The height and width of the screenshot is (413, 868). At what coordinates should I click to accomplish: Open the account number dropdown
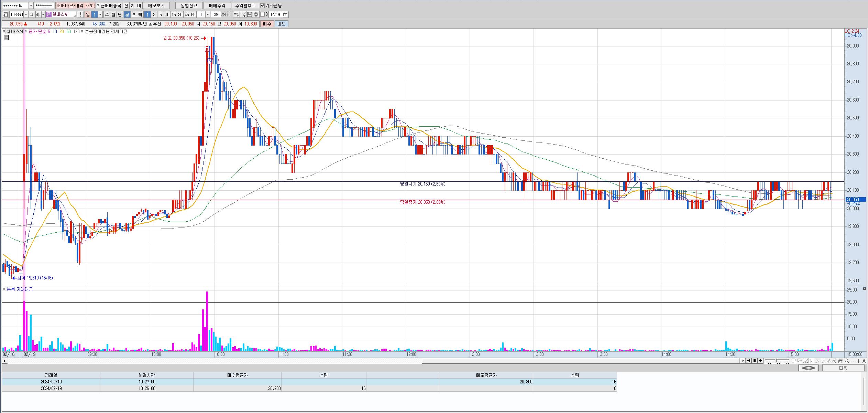pyautogui.click(x=31, y=6)
